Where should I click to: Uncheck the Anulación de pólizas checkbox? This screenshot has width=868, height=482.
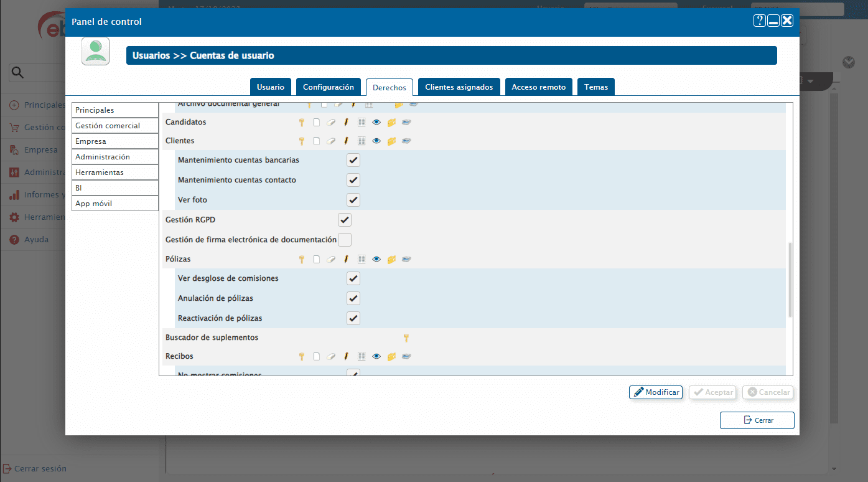353,298
